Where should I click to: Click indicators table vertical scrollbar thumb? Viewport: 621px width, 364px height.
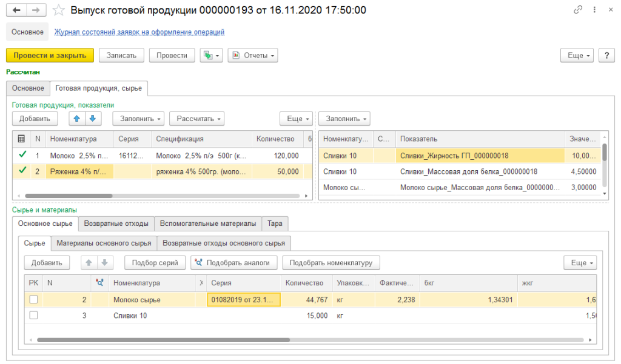605,153
